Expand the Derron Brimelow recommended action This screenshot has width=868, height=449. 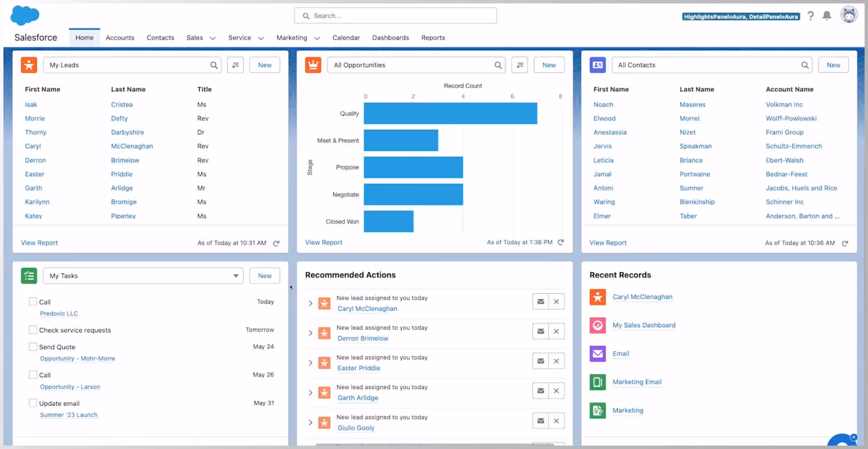pos(310,333)
